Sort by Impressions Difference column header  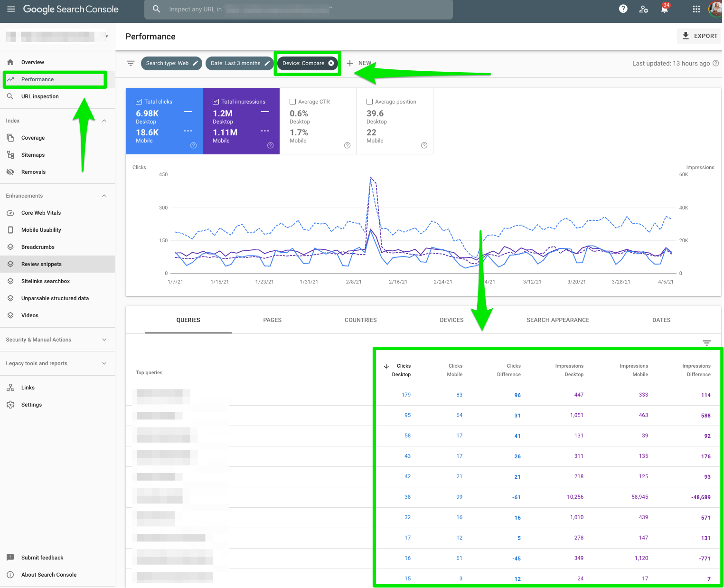(x=696, y=370)
